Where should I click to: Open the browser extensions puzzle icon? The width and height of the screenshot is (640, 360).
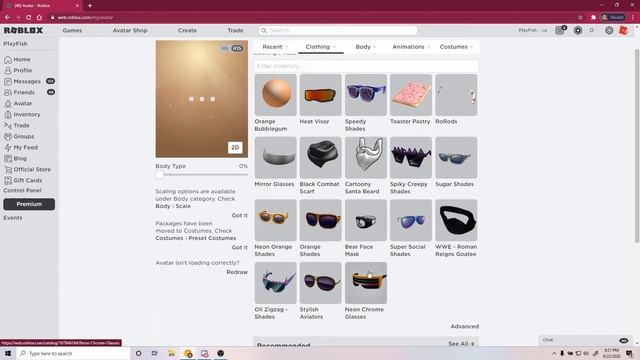pyautogui.click(x=593, y=18)
